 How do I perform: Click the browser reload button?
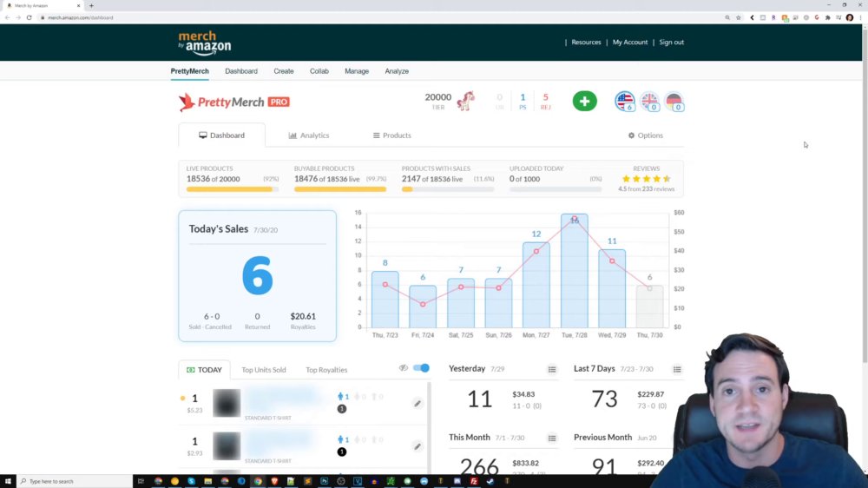click(30, 17)
